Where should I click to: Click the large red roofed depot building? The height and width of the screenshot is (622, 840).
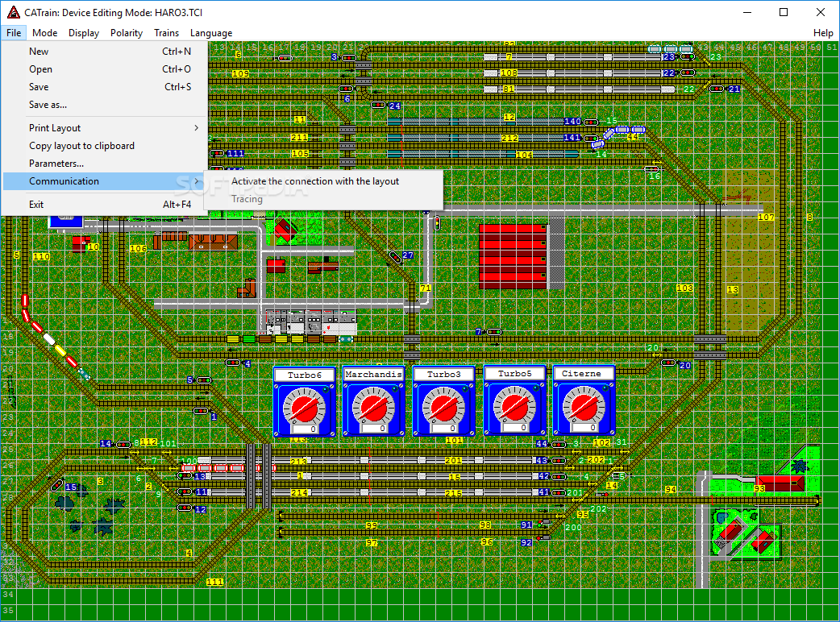point(513,256)
